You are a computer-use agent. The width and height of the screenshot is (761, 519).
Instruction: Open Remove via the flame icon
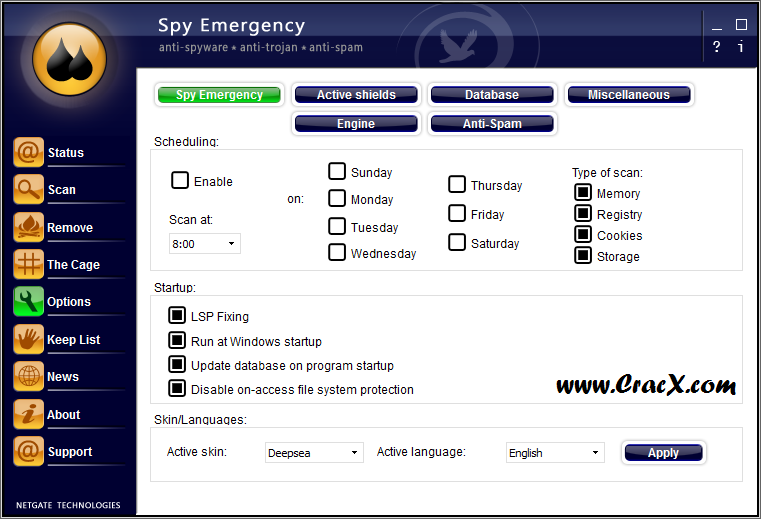(x=29, y=227)
